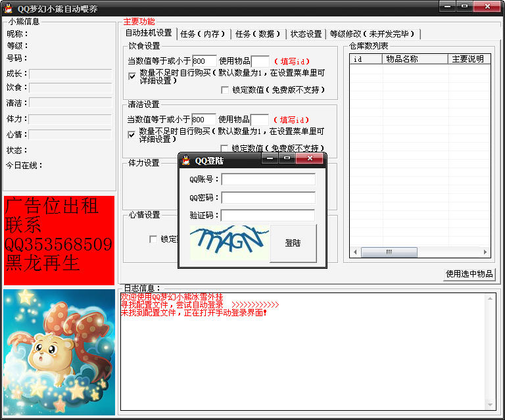Click 清洁设置 使用物品 id field
The image size is (505, 420).
click(259, 120)
